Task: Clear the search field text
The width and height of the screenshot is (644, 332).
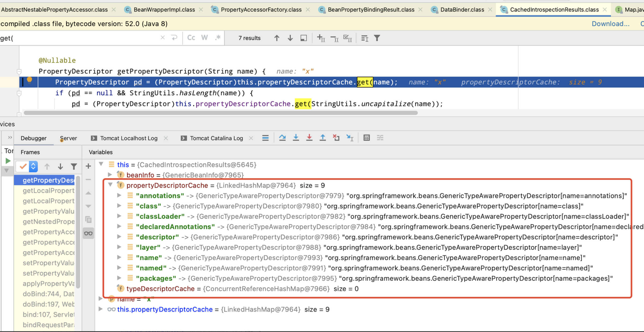Action: coord(163,37)
